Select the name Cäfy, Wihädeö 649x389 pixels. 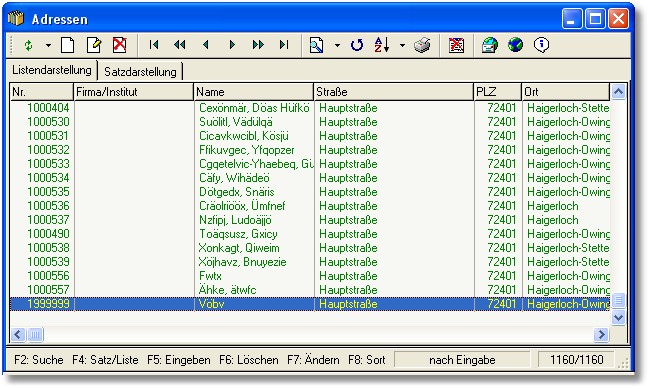point(234,178)
